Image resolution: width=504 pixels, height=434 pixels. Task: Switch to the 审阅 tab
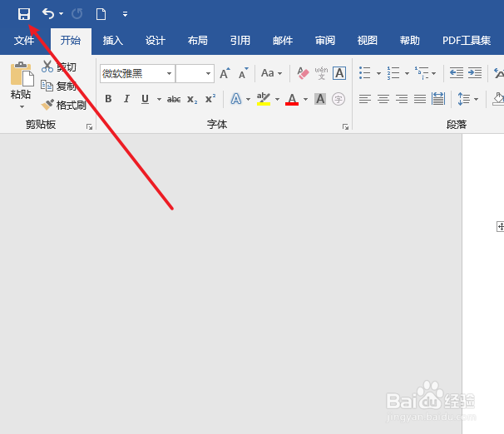pyautogui.click(x=325, y=41)
